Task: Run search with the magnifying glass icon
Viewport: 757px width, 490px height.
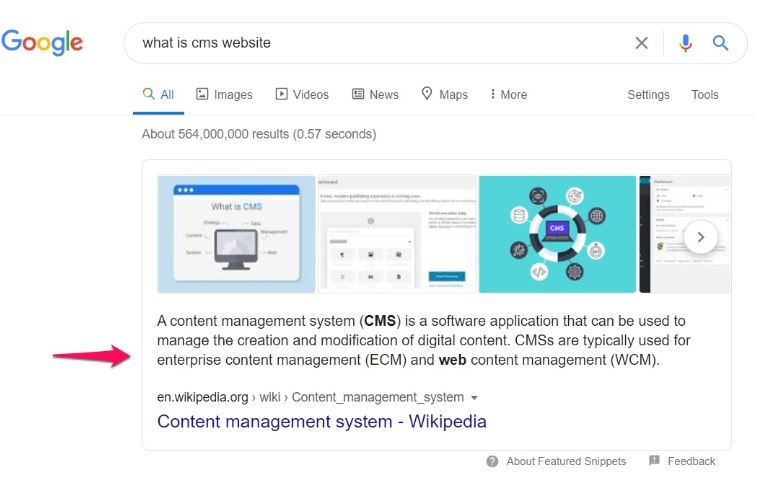Action: [720, 43]
